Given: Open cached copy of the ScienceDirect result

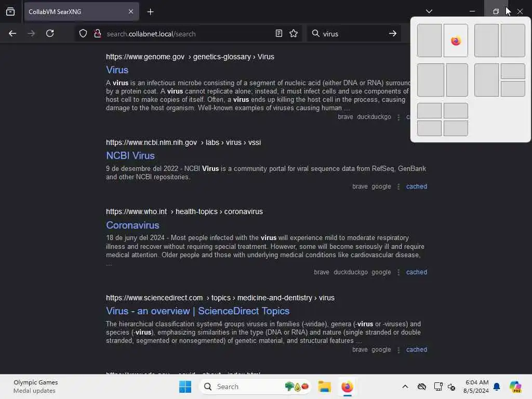Looking at the screenshot, I should click(417, 350).
